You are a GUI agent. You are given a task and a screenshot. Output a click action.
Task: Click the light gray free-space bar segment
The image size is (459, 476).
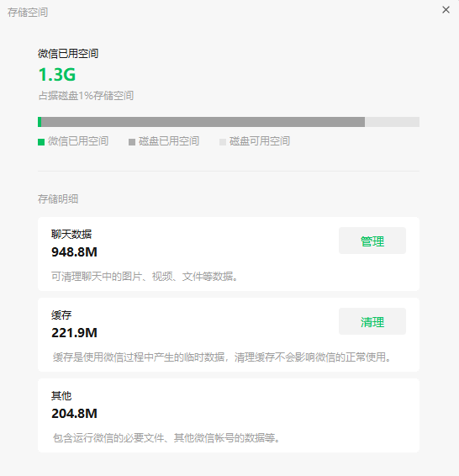(393, 122)
